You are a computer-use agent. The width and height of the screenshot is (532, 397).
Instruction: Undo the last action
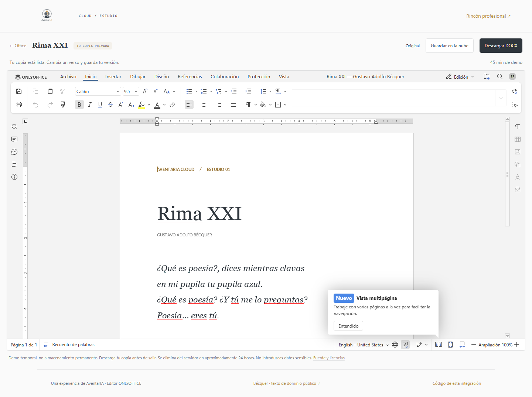click(35, 105)
